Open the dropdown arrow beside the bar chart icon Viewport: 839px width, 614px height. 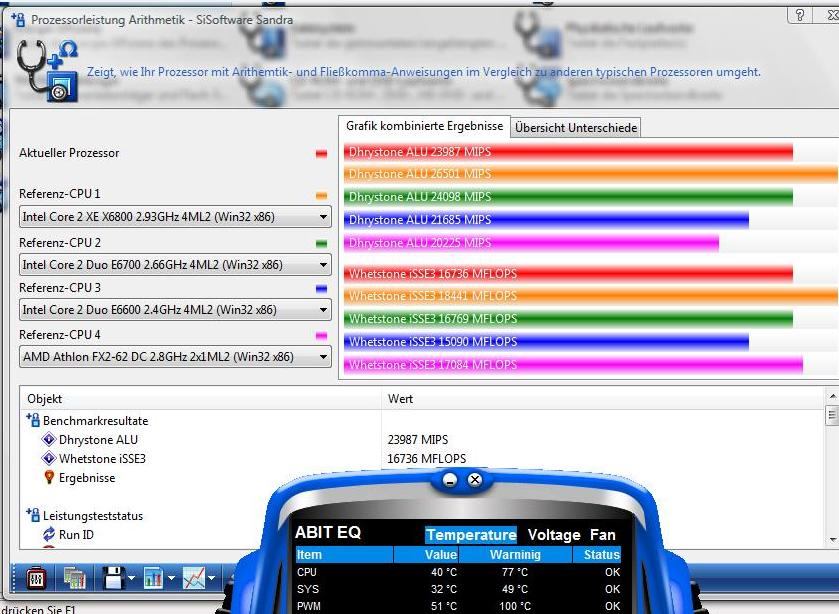171,578
